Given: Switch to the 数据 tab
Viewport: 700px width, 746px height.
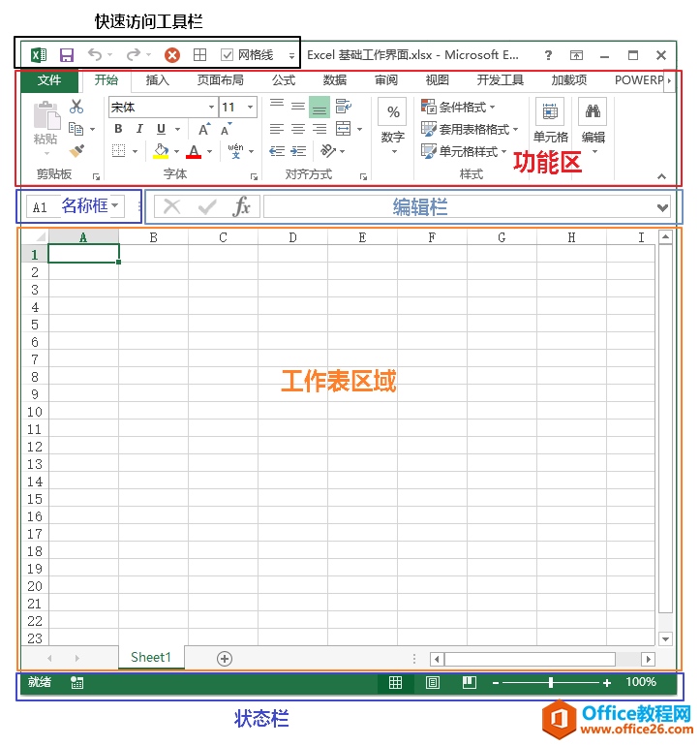Looking at the screenshot, I should 335,80.
